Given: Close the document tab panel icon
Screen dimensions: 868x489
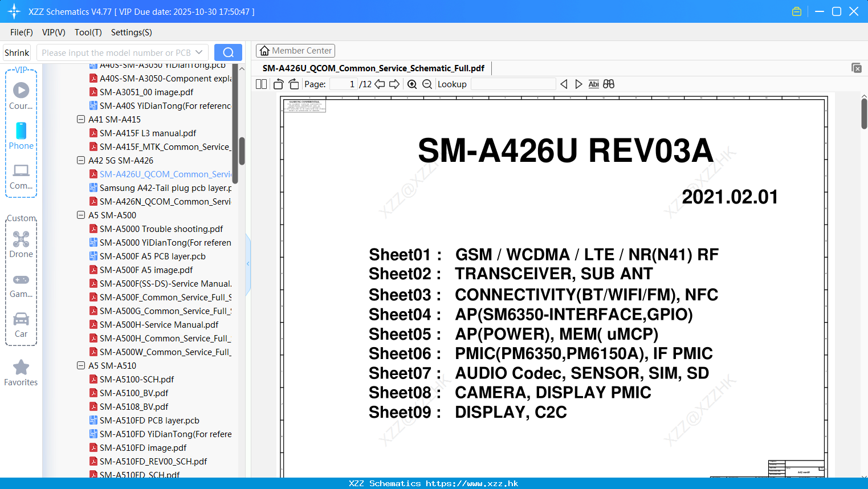Looking at the screenshot, I should coord(857,68).
